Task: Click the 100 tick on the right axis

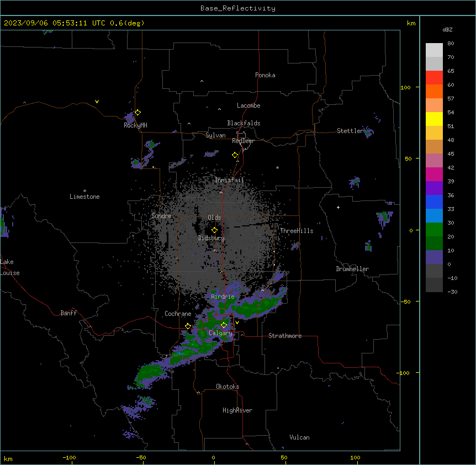Action: coord(405,87)
